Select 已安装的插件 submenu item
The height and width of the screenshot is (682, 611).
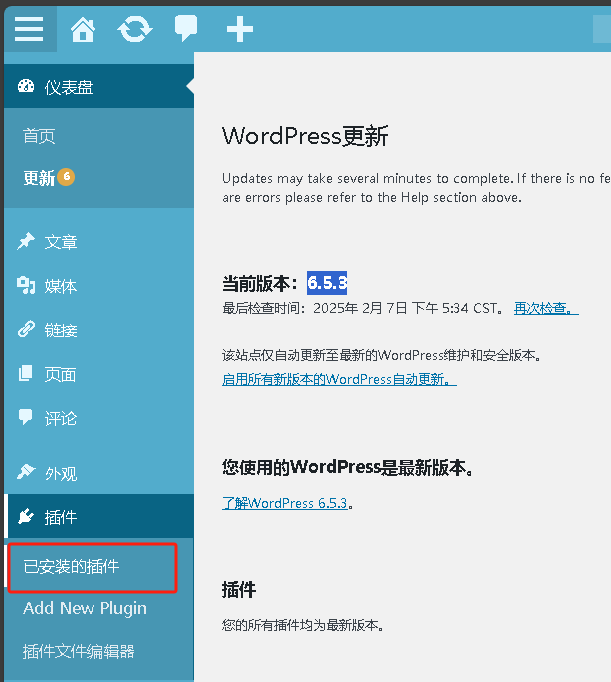click(x=71, y=566)
